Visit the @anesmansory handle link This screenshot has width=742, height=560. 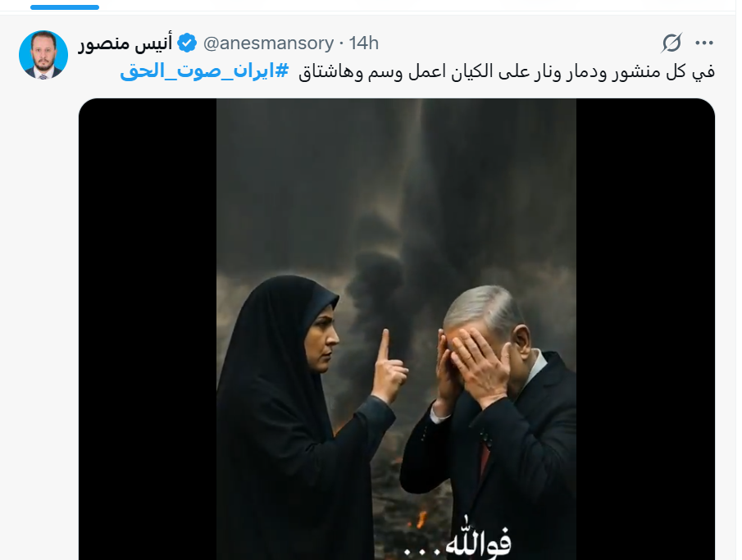point(268,43)
